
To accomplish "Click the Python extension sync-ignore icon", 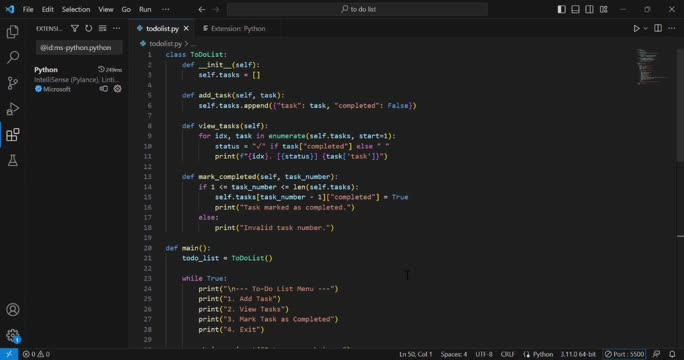I will click(x=103, y=89).
